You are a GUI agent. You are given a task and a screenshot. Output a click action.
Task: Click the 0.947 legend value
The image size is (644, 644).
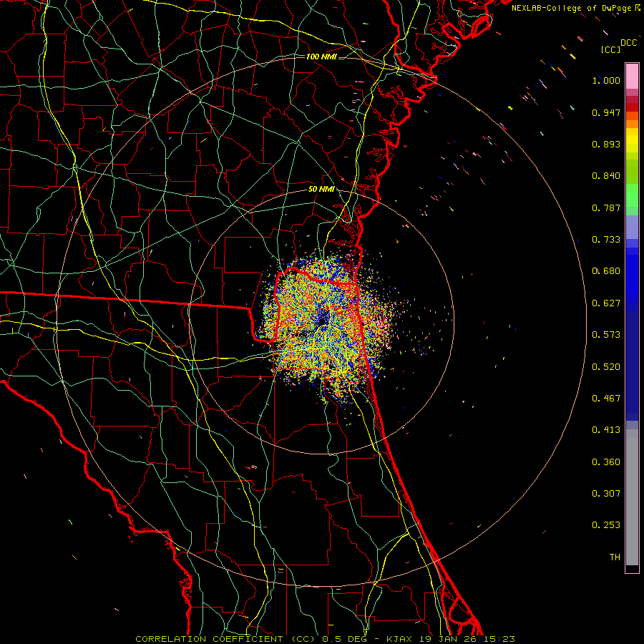606,112
